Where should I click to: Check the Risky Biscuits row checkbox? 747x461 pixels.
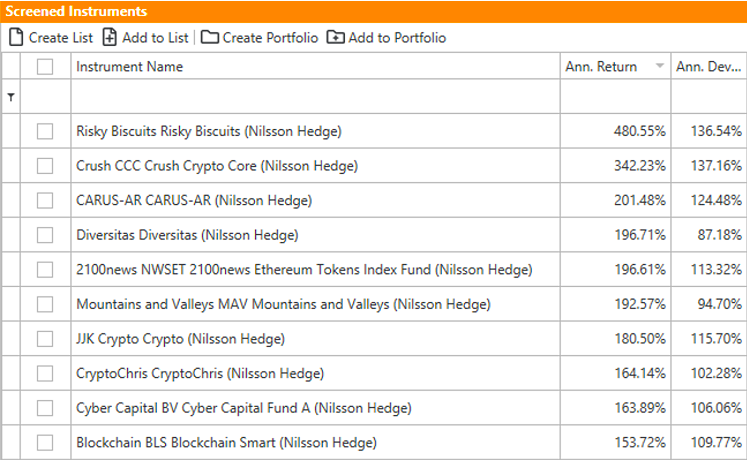45,131
